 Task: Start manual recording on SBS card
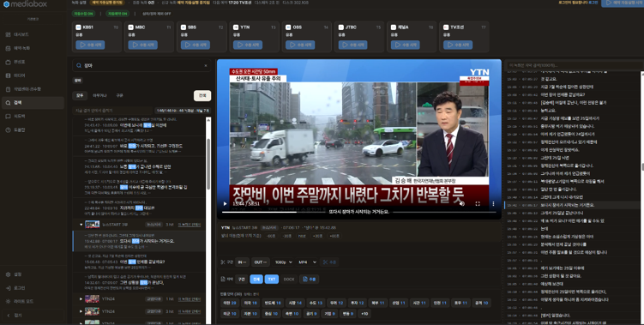tap(196, 45)
